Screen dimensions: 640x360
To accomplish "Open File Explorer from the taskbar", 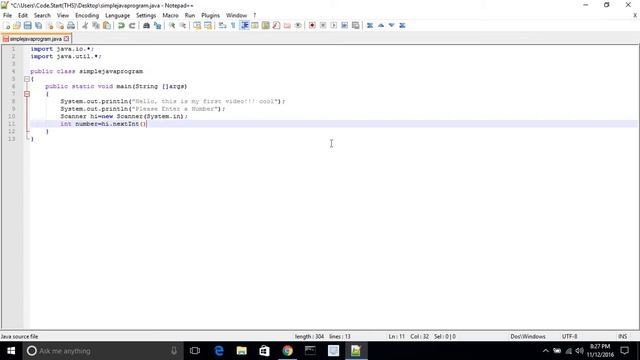I will click(242, 351).
